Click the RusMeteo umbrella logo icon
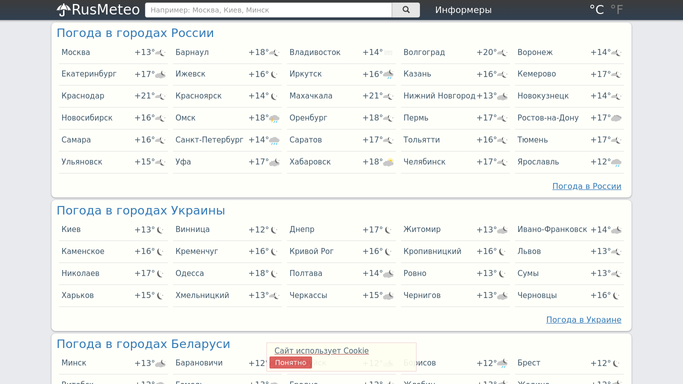Screen dimensions: 683x384 click(64, 10)
